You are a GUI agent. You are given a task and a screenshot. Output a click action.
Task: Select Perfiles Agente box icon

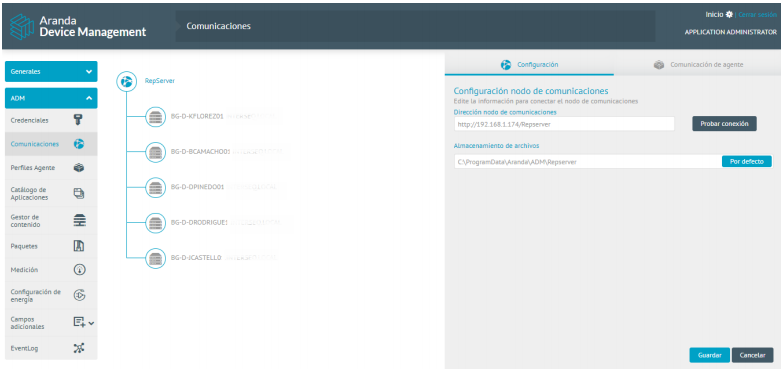pos(79,168)
